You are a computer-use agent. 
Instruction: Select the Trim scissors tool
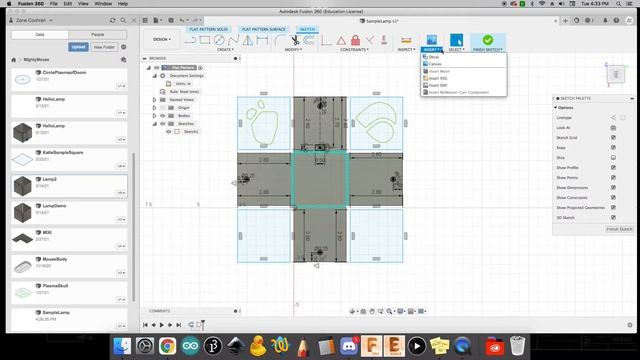coord(295,40)
